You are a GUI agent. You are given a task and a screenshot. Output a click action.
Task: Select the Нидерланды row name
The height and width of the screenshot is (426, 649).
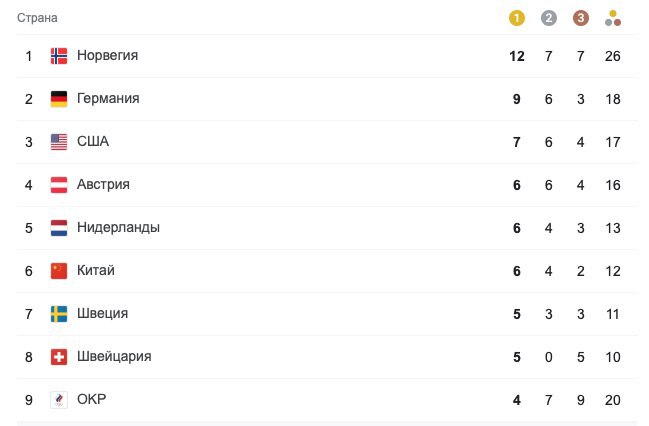pos(118,228)
